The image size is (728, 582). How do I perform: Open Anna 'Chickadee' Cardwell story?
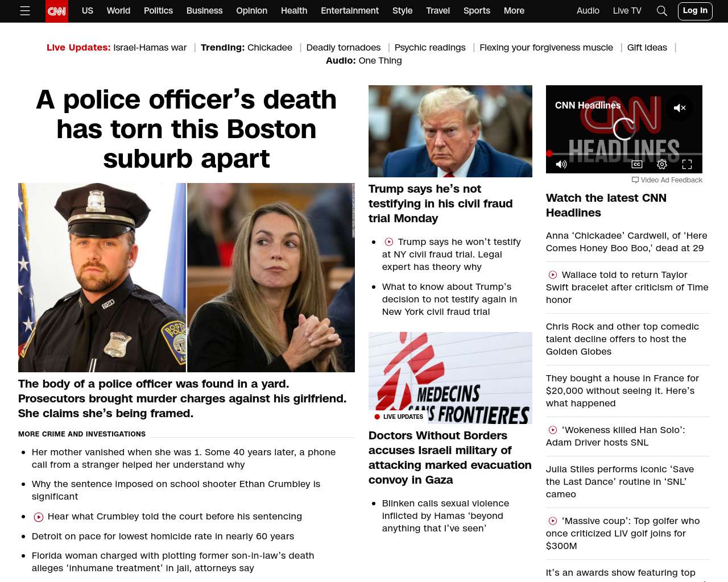click(627, 242)
